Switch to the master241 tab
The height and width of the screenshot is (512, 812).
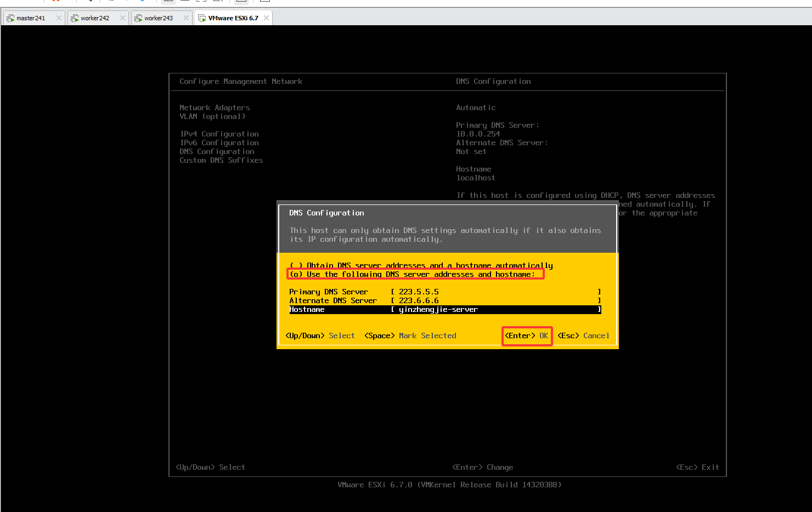(34, 18)
